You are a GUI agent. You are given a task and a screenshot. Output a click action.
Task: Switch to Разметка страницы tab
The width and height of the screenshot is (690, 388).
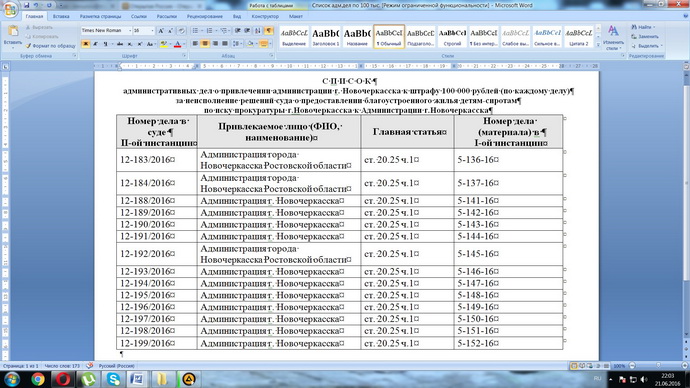100,16
